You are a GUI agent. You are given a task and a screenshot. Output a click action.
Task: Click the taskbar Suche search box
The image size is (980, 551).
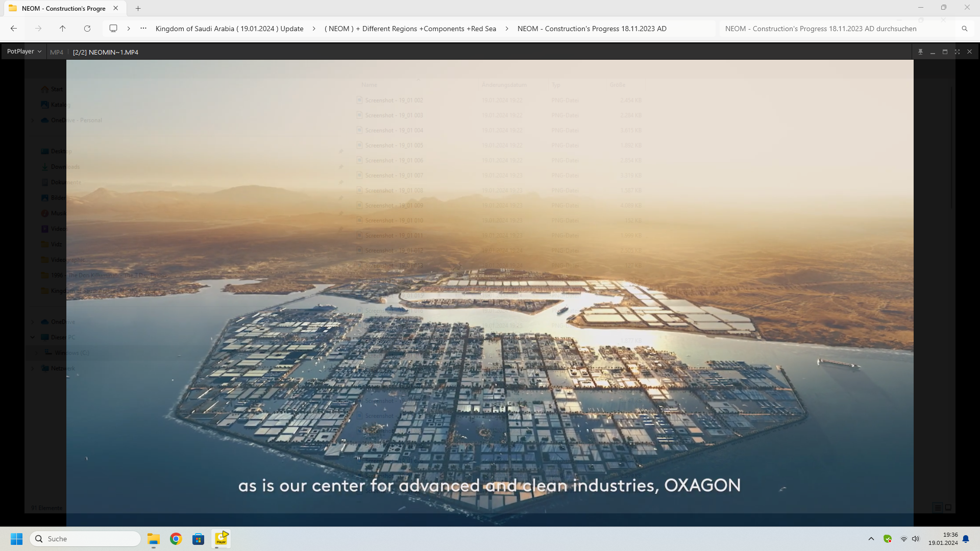(85, 539)
